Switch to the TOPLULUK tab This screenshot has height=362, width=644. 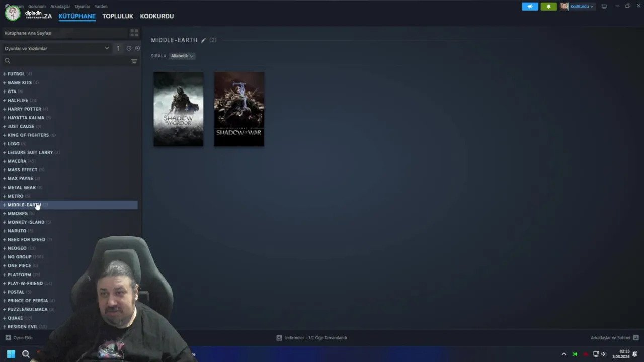coord(118,16)
